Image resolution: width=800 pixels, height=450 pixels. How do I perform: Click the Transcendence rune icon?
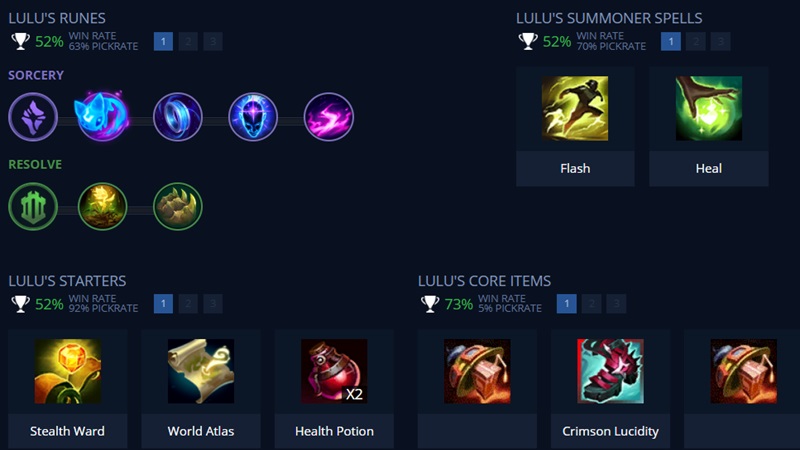(x=253, y=117)
